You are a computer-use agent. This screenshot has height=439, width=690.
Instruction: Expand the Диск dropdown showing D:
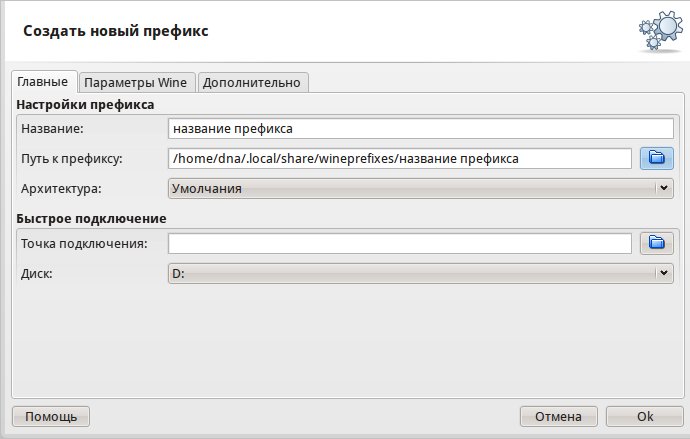click(420, 272)
